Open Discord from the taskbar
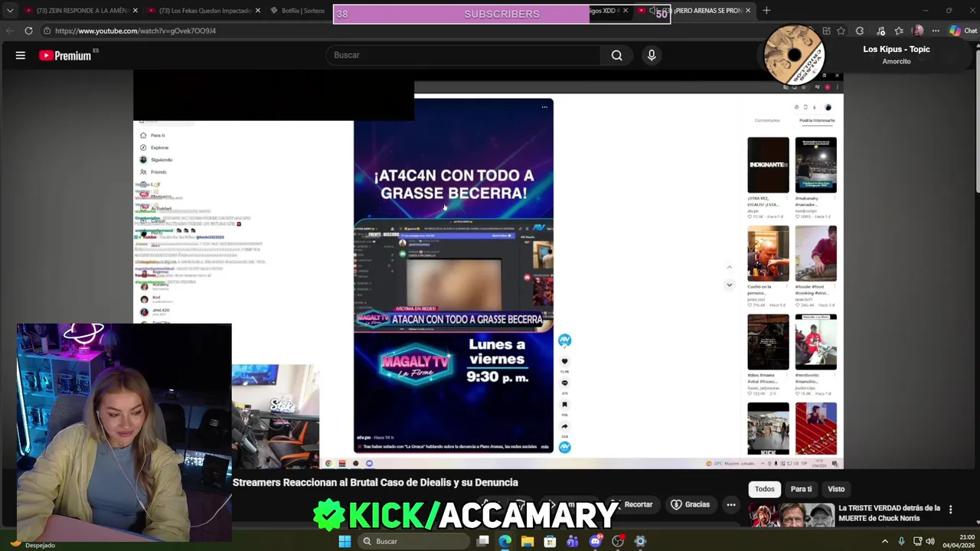The width and height of the screenshot is (980, 551). coord(595,541)
